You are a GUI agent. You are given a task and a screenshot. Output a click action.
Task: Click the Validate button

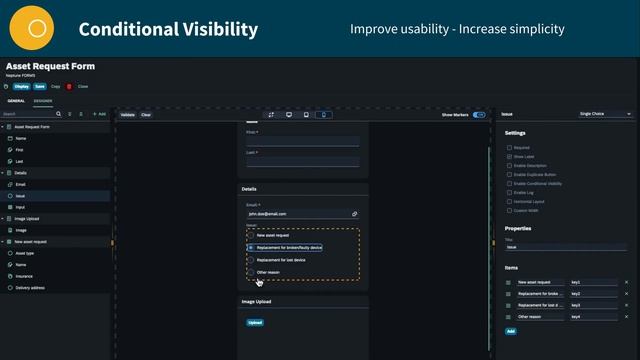pyautogui.click(x=127, y=115)
